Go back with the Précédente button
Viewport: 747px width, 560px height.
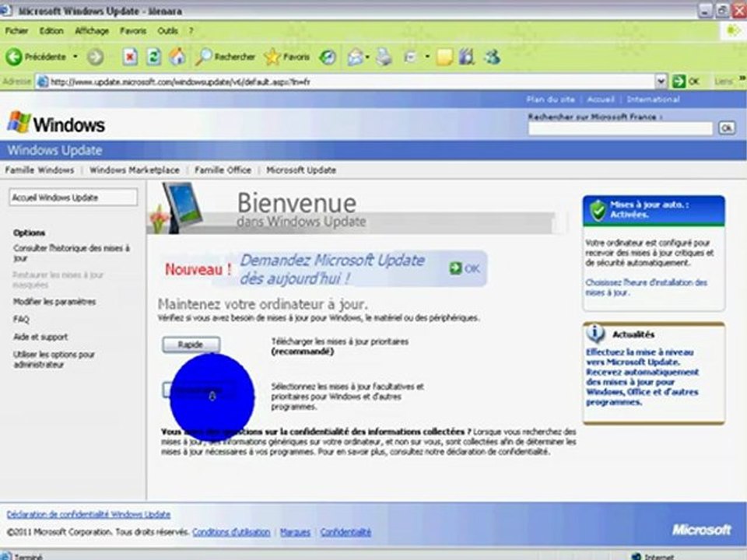(x=36, y=57)
